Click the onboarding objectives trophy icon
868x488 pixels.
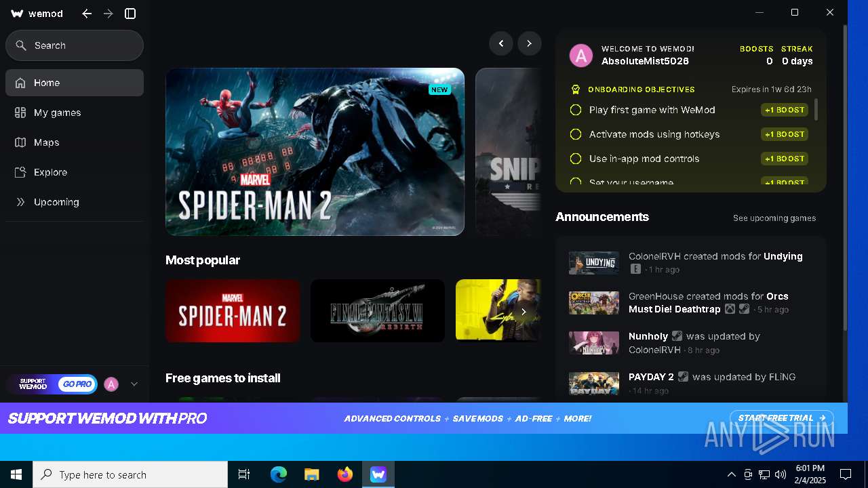tap(576, 89)
